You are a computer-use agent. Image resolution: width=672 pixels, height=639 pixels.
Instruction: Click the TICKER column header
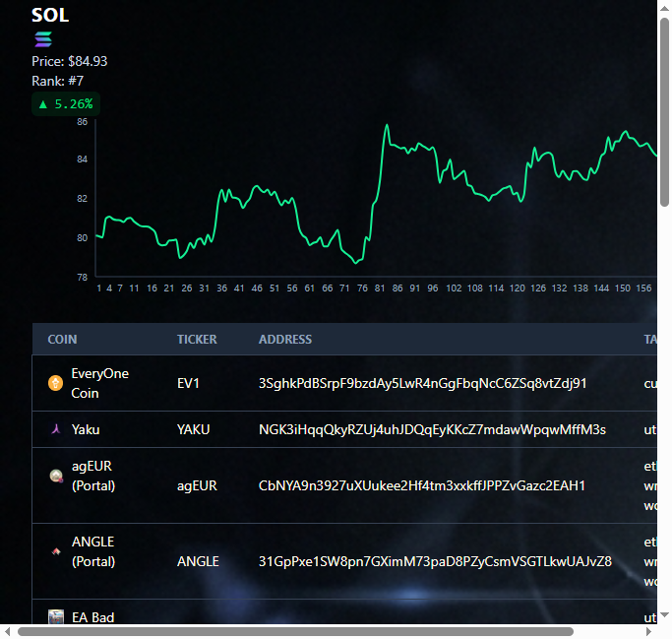click(197, 340)
